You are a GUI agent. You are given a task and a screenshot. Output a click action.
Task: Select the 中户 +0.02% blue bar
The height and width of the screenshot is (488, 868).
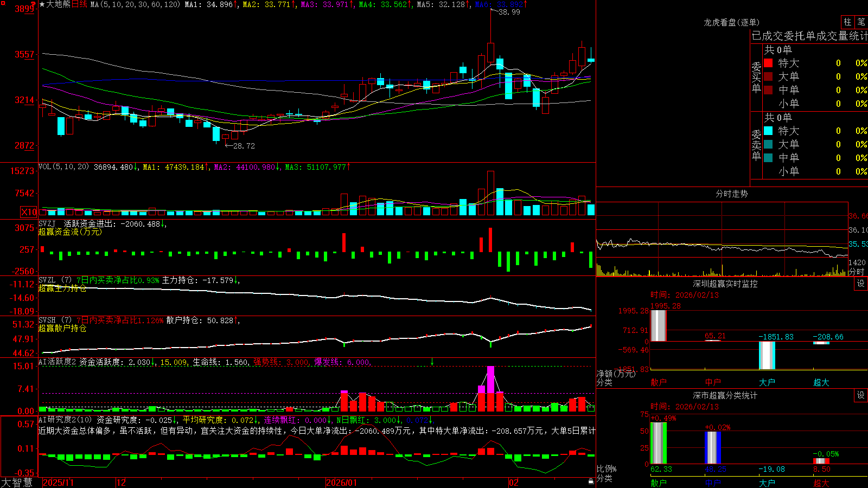(713, 447)
